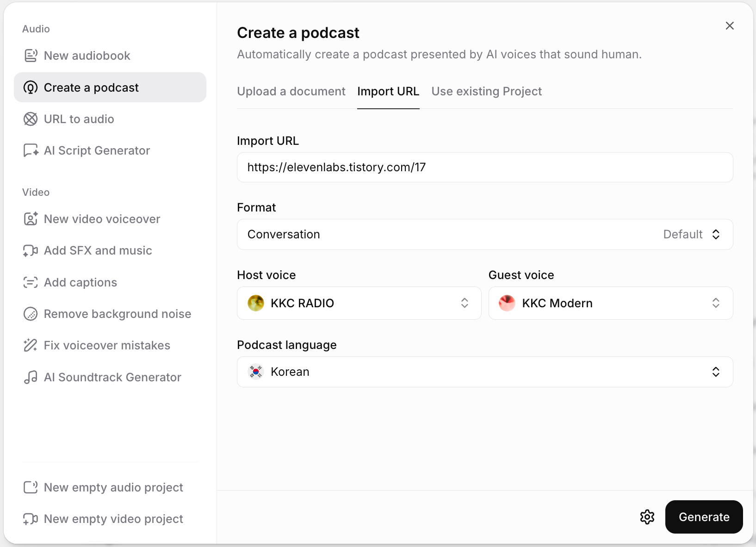Click the Generate button
The image size is (756, 547).
tap(703, 517)
